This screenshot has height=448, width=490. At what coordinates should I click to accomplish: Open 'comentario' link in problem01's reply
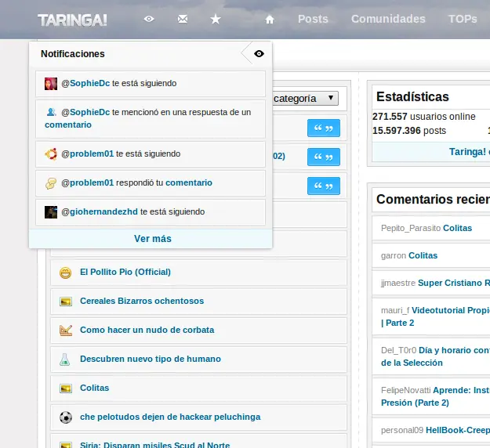(189, 183)
